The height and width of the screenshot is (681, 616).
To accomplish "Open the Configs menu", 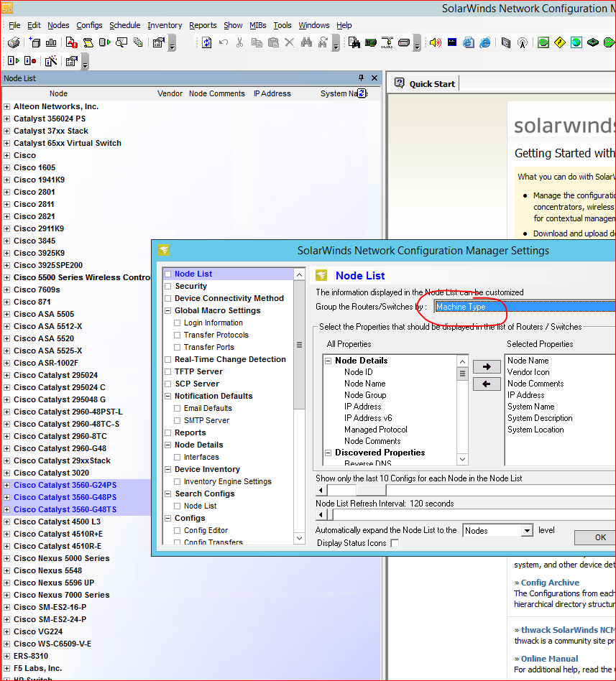I will point(90,25).
